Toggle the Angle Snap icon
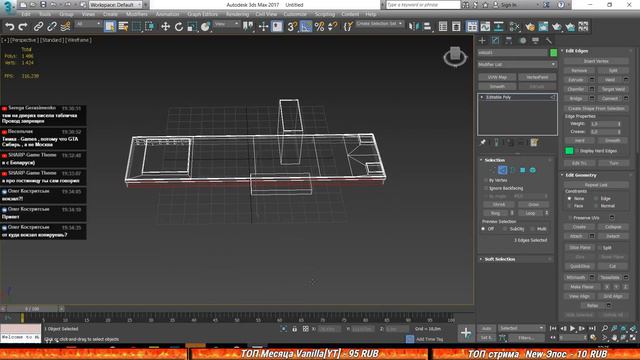The image size is (640, 360). (306, 27)
